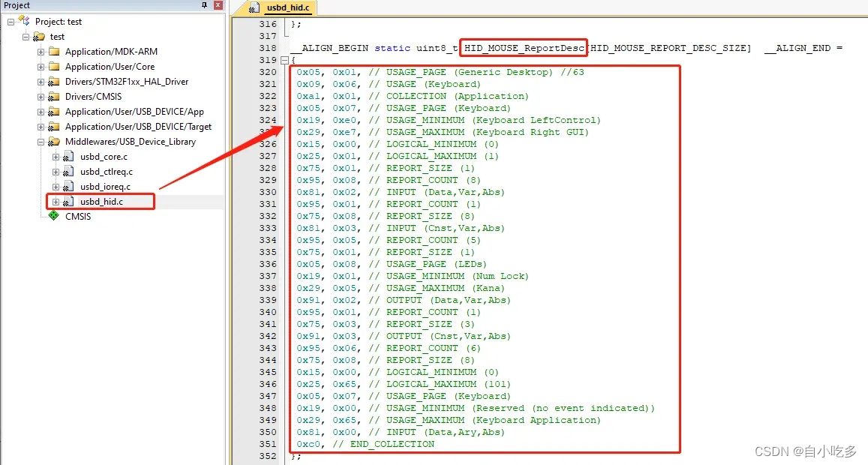868x465 pixels.
Task: Open usbd_ioreq.c from the tree
Action: coord(105,187)
